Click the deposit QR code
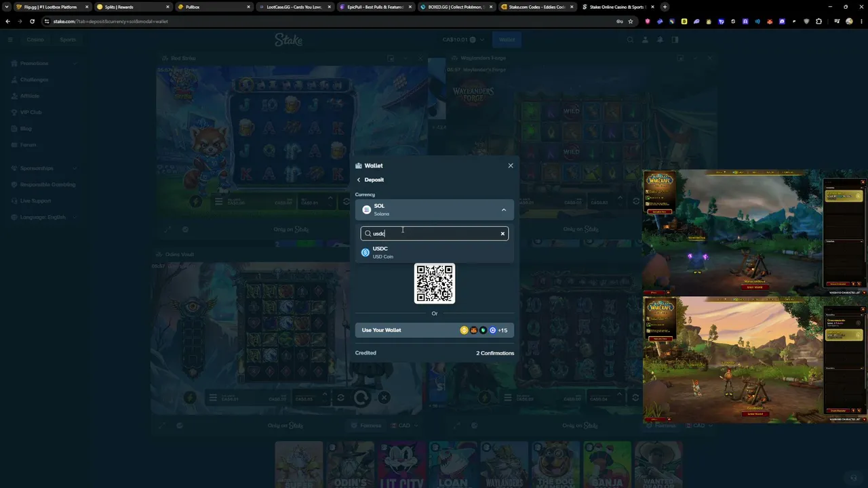 tap(435, 283)
